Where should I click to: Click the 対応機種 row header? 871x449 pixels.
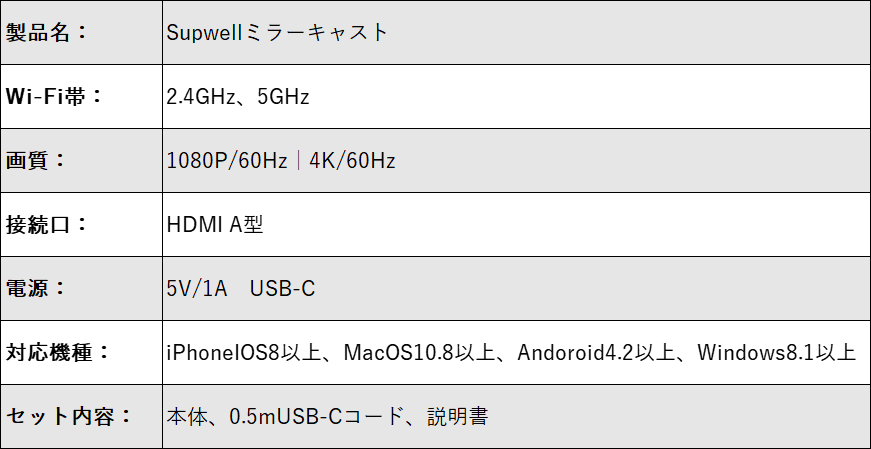click(81, 352)
